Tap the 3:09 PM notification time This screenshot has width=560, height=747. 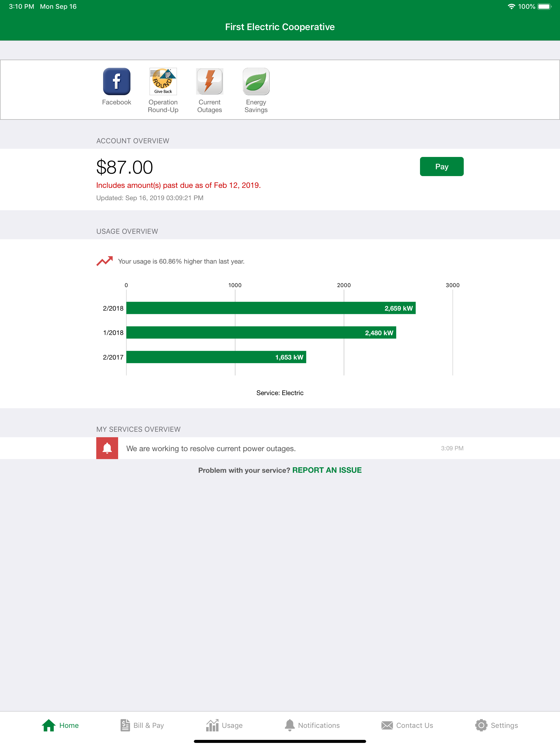click(452, 448)
